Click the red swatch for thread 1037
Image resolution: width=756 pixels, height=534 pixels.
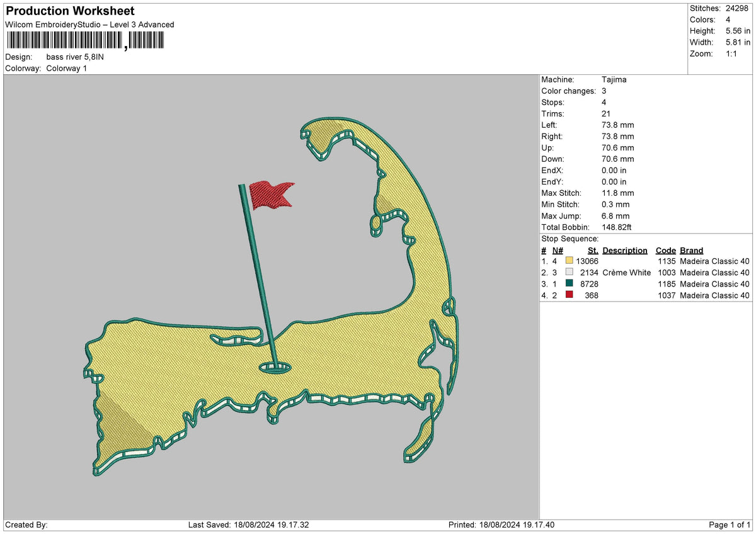(x=570, y=295)
